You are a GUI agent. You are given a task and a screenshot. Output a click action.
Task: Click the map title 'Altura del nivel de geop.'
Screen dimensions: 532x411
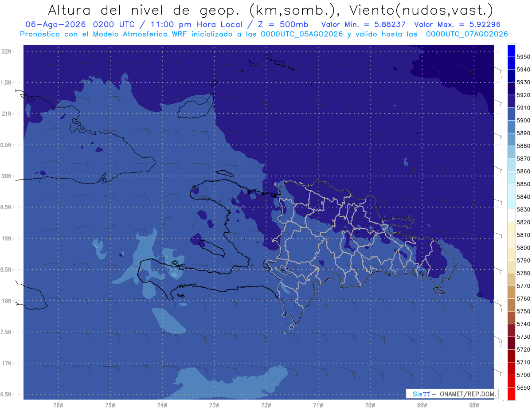[x=143, y=10]
